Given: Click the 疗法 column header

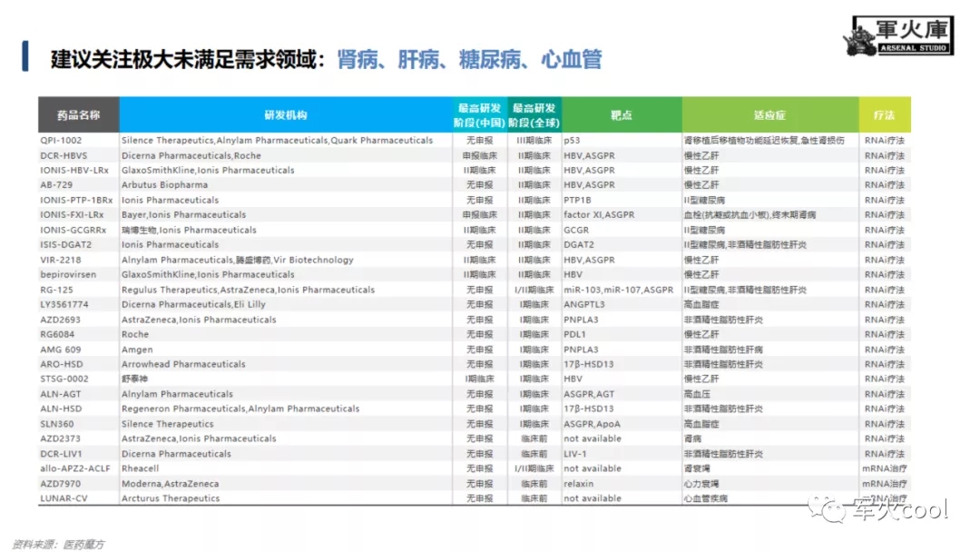Looking at the screenshot, I should (885, 115).
